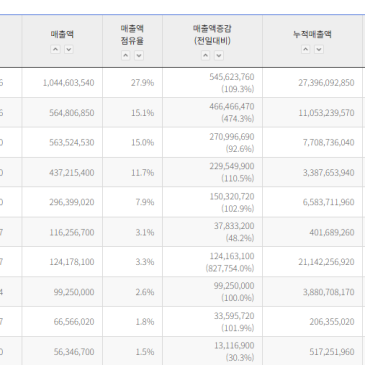The height and width of the screenshot is (365, 365).
Task: Select the 27,396,092,850 cumulative sales cell
Action: click(326, 83)
